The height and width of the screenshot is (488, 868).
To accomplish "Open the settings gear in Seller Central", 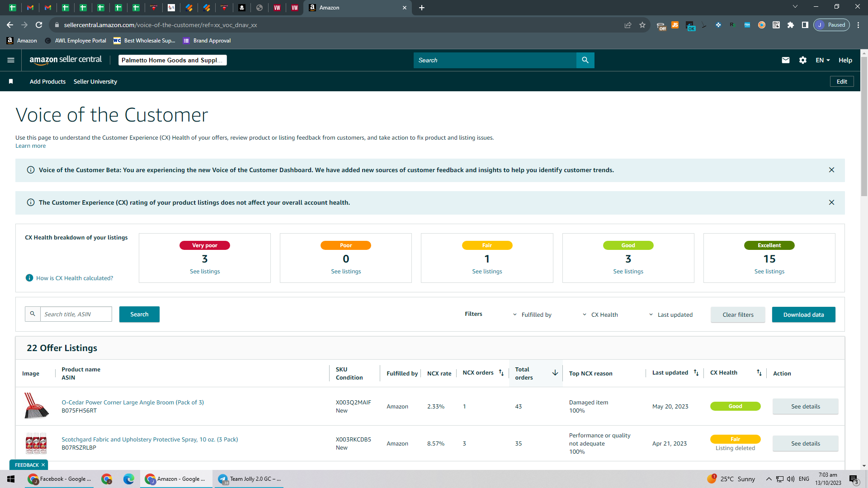I will [x=803, y=60].
